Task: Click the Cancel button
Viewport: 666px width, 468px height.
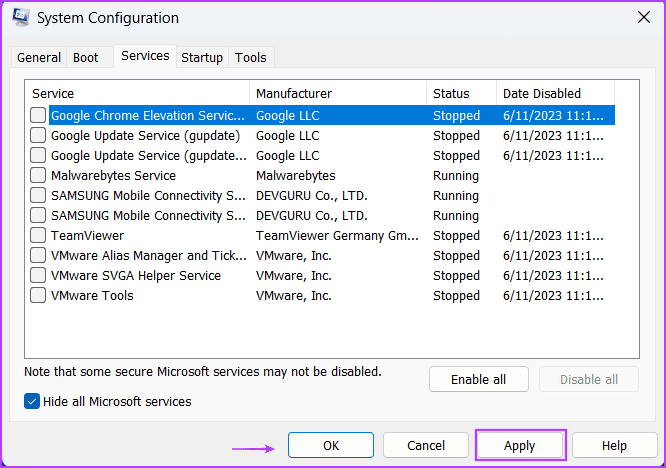Action: point(426,445)
